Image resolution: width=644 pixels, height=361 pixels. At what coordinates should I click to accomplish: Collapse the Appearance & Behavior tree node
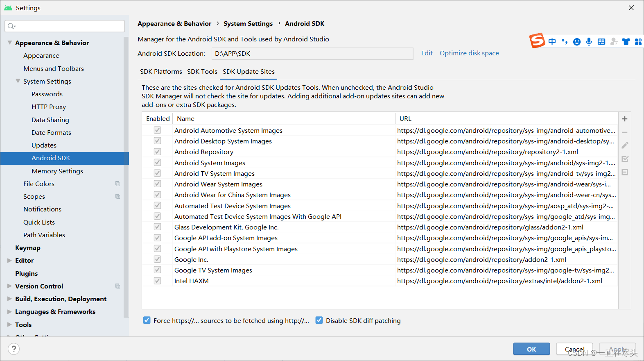click(9, 43)
